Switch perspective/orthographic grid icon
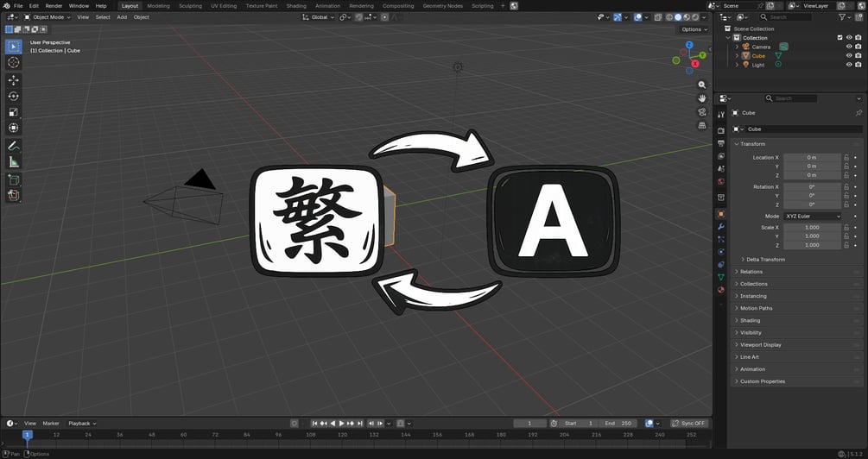 coord(702,125)
